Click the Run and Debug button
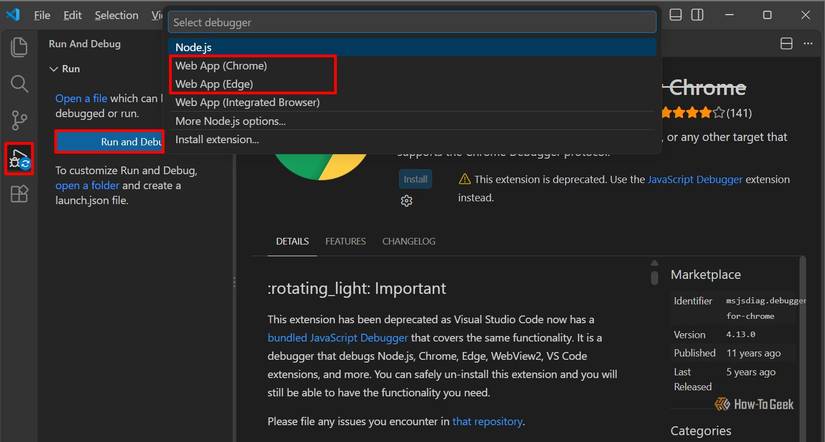Screen dimensions: 825x442 pyautogui.click(x=110, y=142)
